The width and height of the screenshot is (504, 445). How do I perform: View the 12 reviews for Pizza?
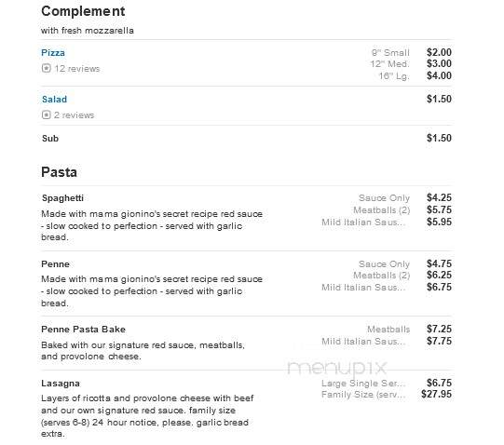(77, 69)
